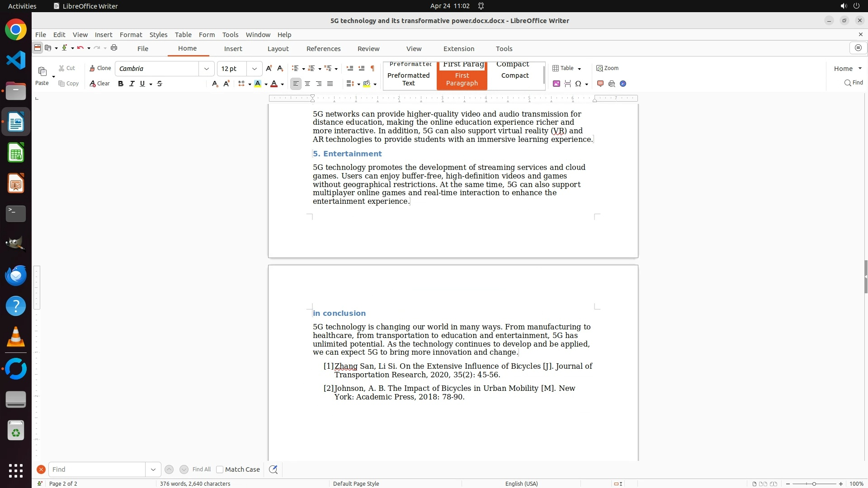Insert special character omega symbol
This screenshot has width=868, height=488.
(578, 84)
